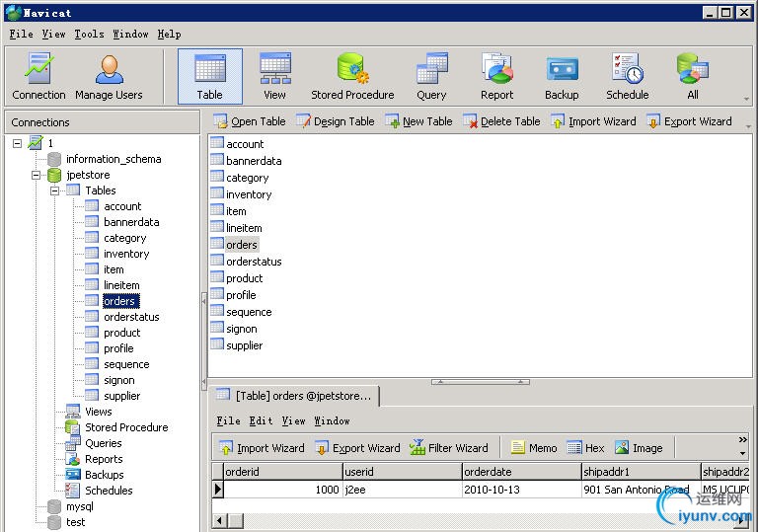Click Design Table button

click(335, 121)
